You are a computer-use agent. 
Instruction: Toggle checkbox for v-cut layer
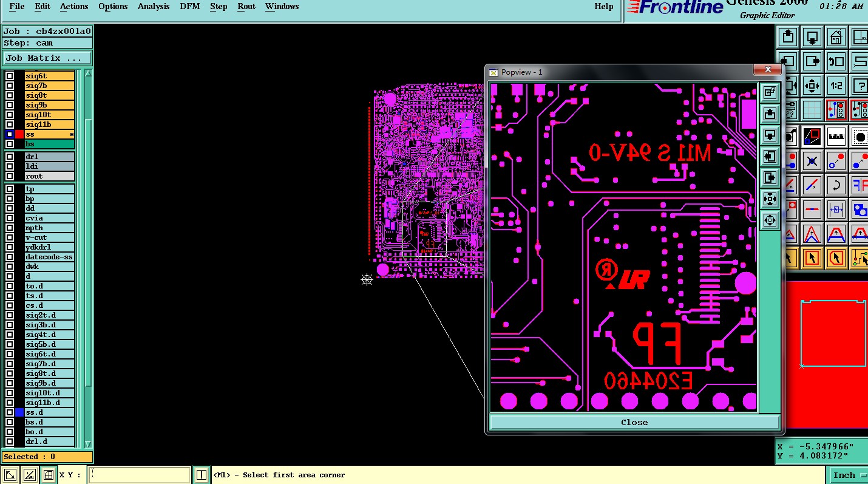(10, 237)
